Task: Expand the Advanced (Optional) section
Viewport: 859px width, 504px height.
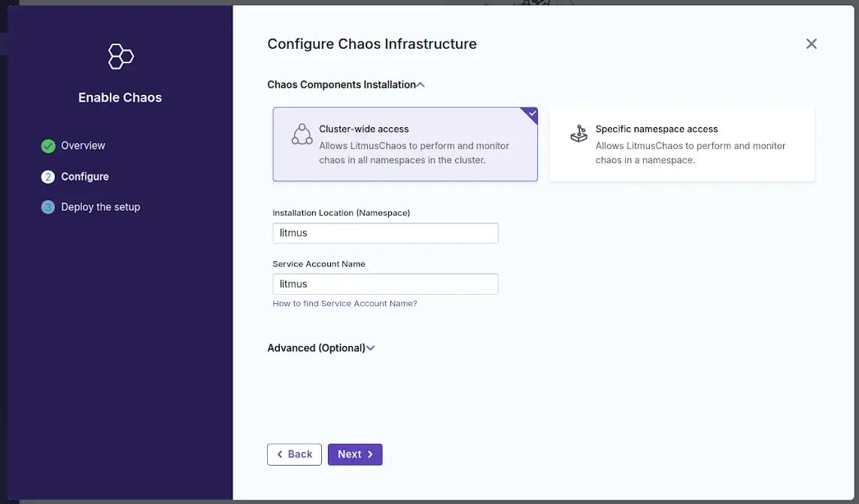Action: tap(316, 348)
